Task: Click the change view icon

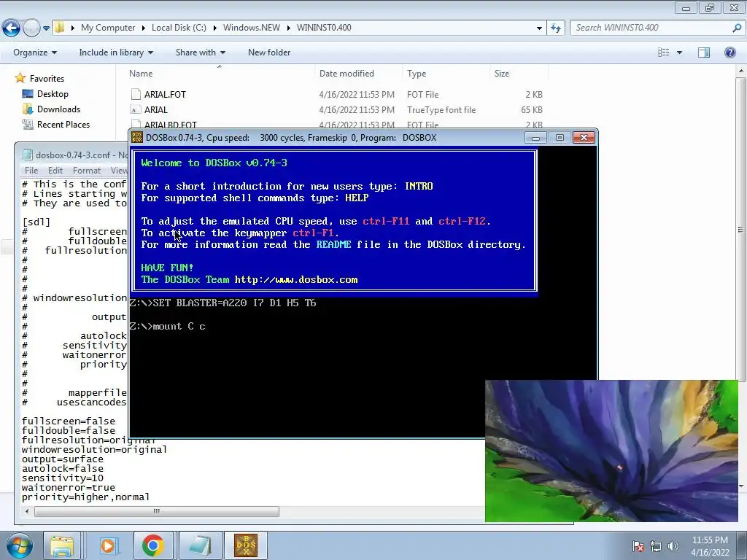Action: [x=663, y=52]
